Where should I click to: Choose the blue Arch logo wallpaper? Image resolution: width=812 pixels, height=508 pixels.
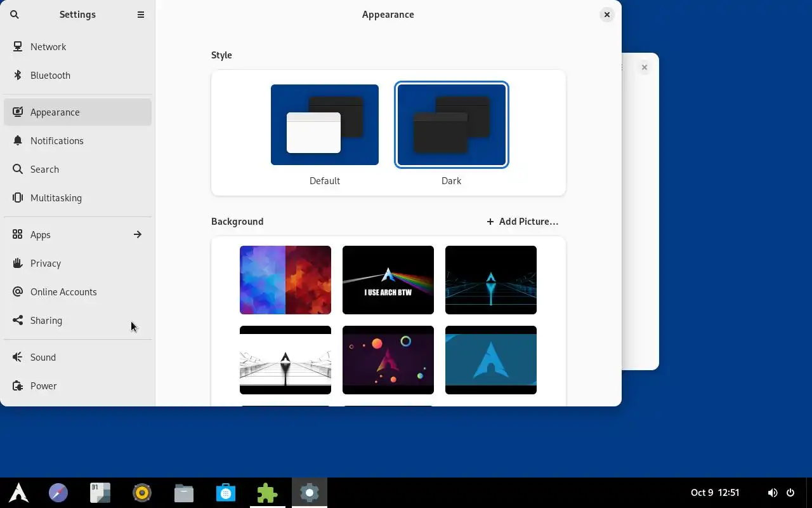(x=491, y=360)
